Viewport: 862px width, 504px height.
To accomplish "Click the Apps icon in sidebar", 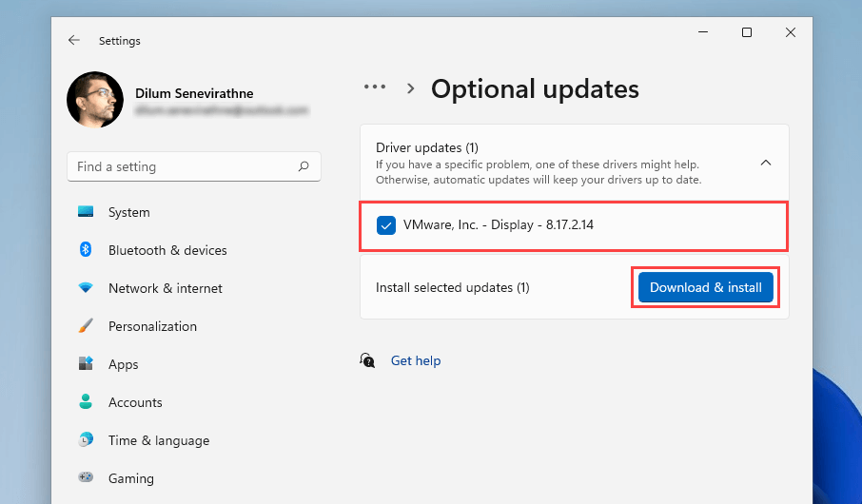I will 86,364.
